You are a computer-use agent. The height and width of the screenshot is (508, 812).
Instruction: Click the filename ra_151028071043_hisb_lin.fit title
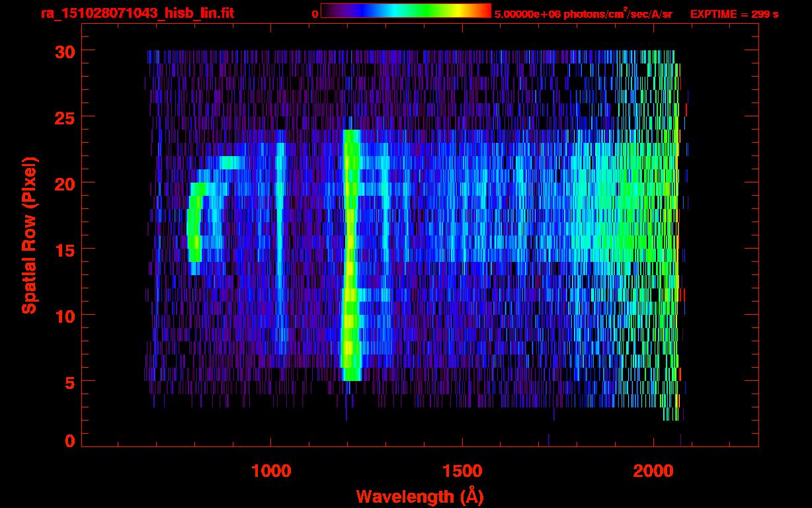click(x=137, y=13)
